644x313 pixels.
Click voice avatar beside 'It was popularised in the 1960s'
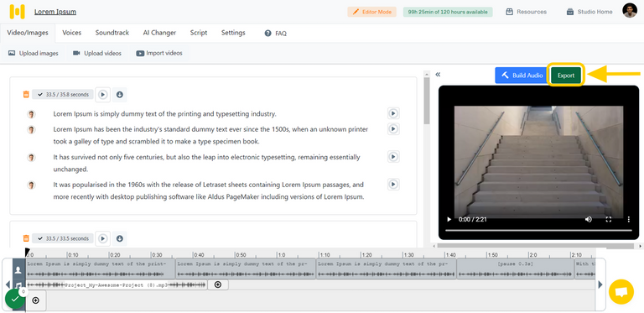(x=31, y=185)
